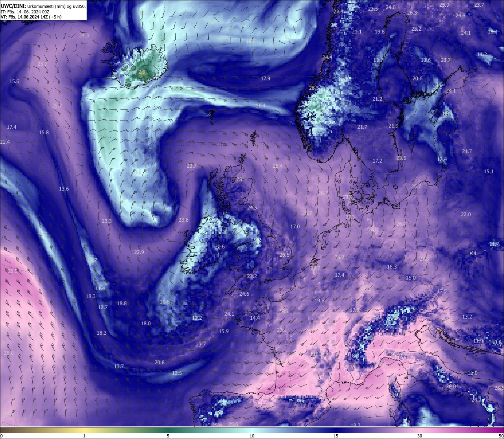
Task: Click the 17.9 value in the Norwegian Sea
Action: pos(265,78)
